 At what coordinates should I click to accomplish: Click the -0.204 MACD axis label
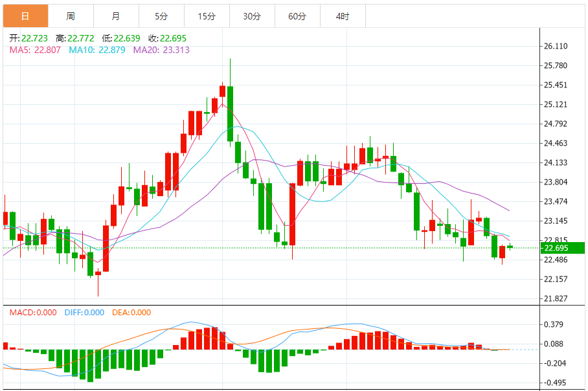click(x=554, y=364)
